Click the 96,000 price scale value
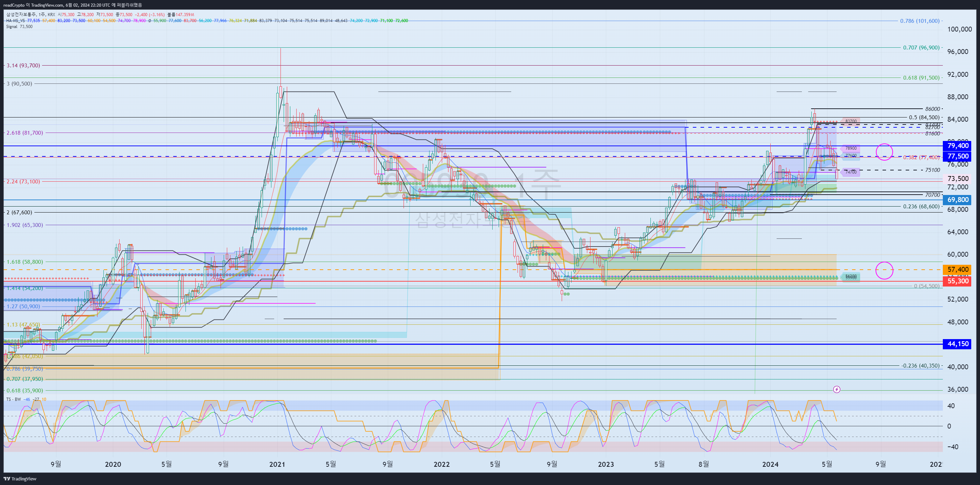 click(958, 51)
